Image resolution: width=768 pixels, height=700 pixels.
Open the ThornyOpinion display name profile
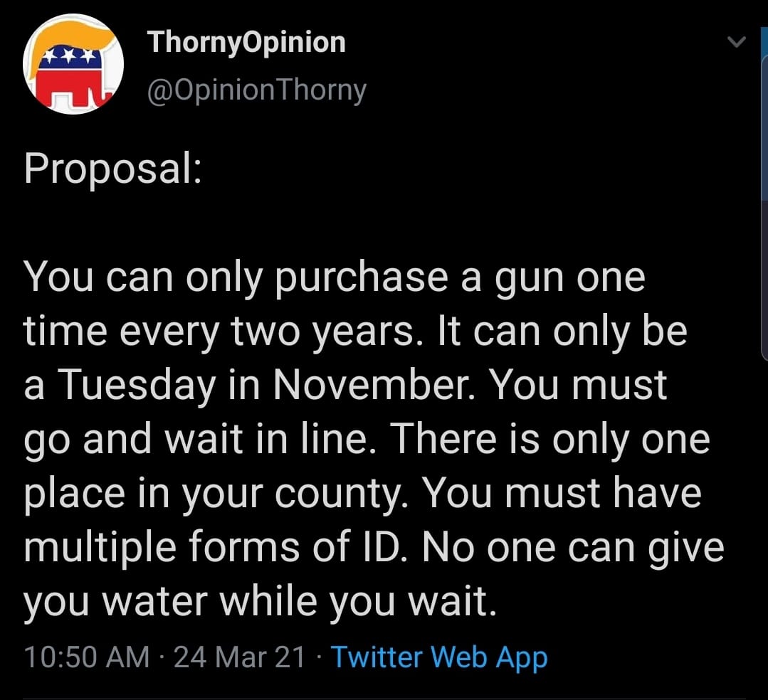(x=246, y=43)
